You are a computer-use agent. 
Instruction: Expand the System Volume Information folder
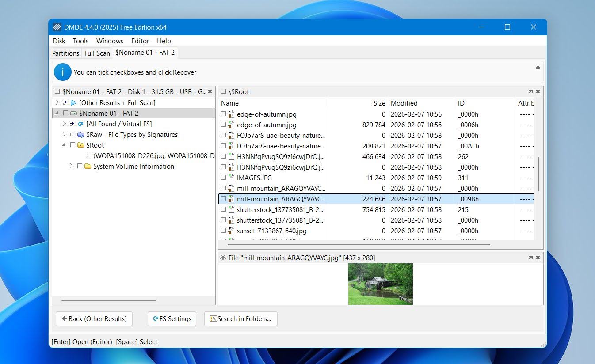pyautogui.click(x=71, y=167)
